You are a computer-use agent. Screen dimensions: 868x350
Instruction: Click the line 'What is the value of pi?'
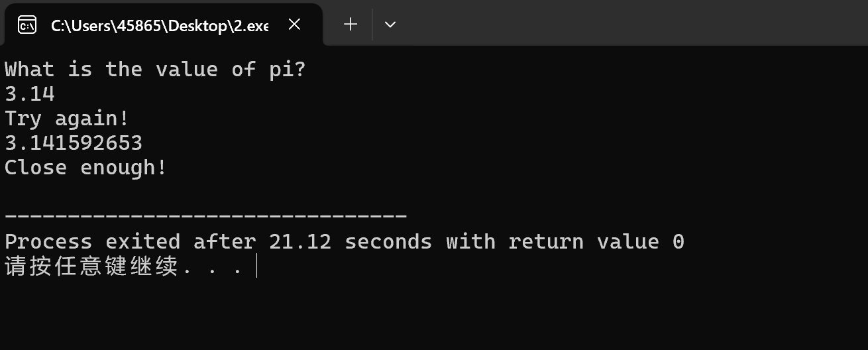[155, 70]
